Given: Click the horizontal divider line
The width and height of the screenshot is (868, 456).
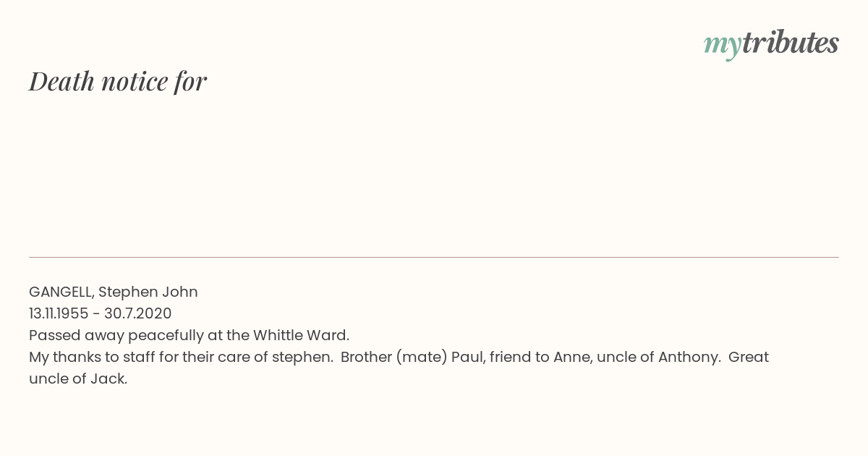Looking at the screenshot, I should coord(434,257).
